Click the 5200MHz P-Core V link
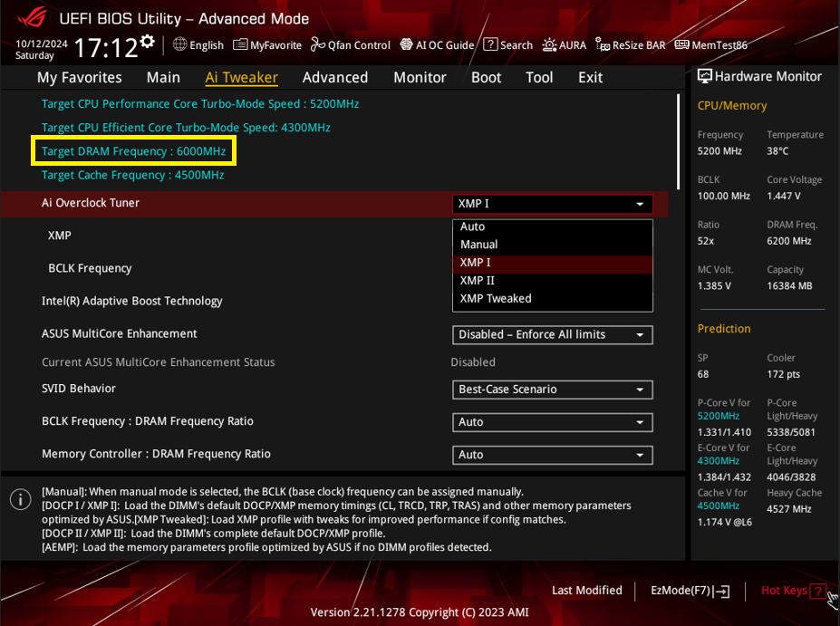Viewport: 840px width, 626px height. [x=719, y=416]
